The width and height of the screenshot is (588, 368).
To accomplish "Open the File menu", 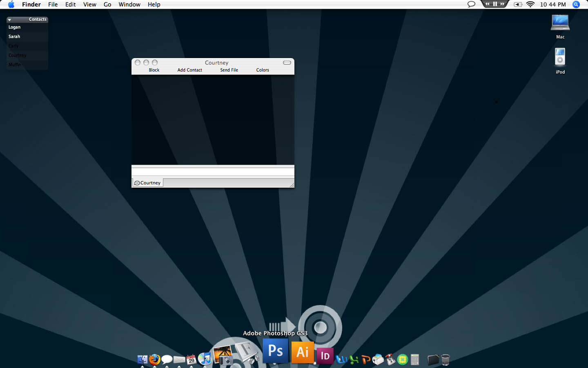I will pyautogui.click(x=53, y=4).
